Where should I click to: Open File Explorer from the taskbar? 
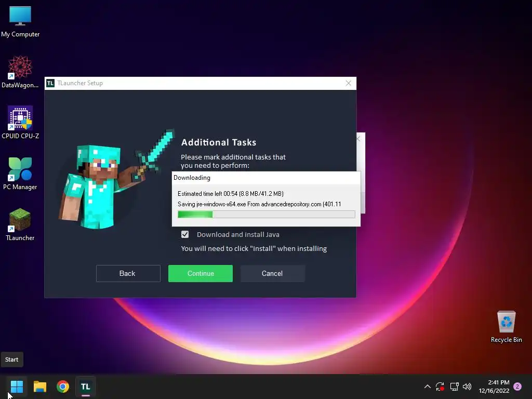[x=39, y=387]
